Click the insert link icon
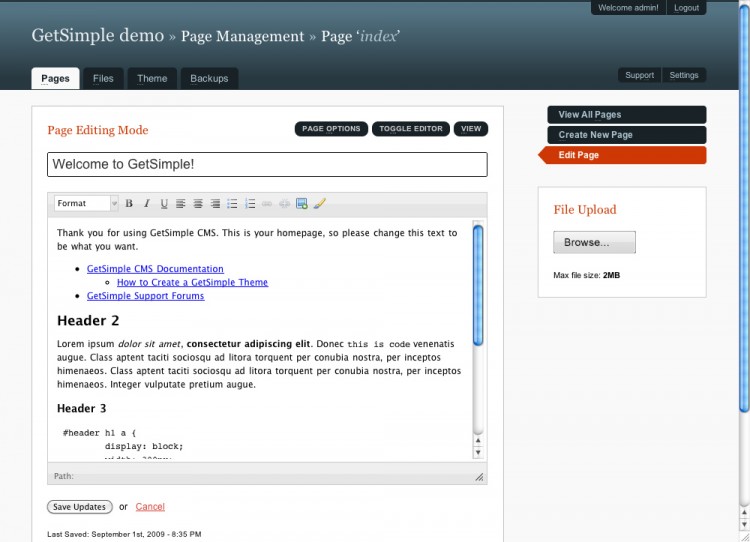This screenshot has height=542, width=750. click(267, 203)
